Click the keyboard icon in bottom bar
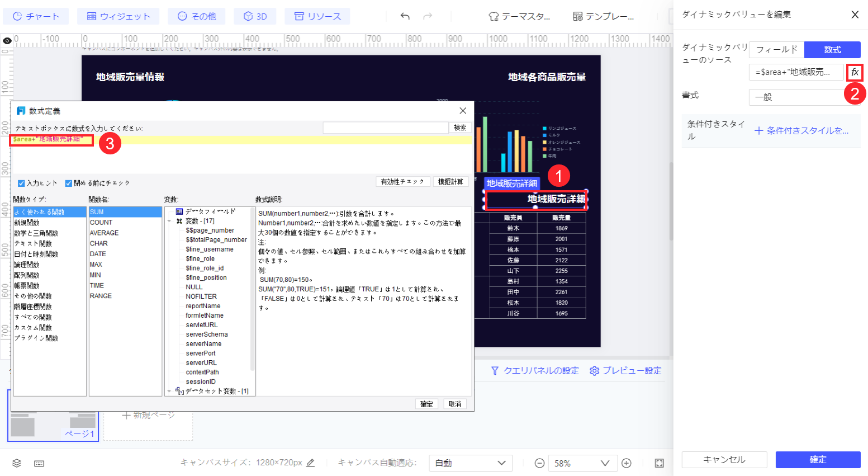 tap(39, 463)
